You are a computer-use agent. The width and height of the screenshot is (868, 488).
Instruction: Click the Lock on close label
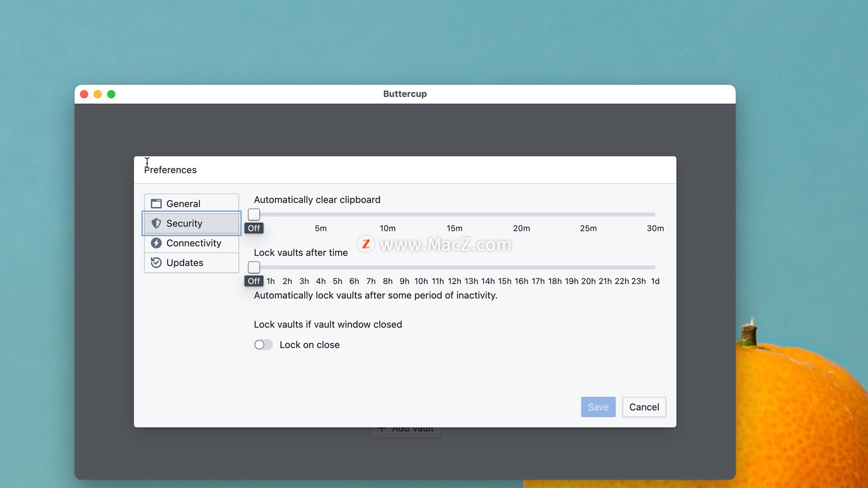(309, 345)
